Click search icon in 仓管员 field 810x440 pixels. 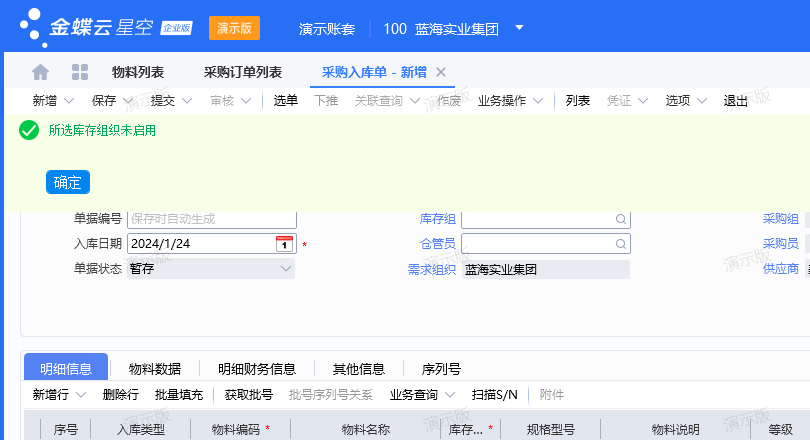(620, 244)
